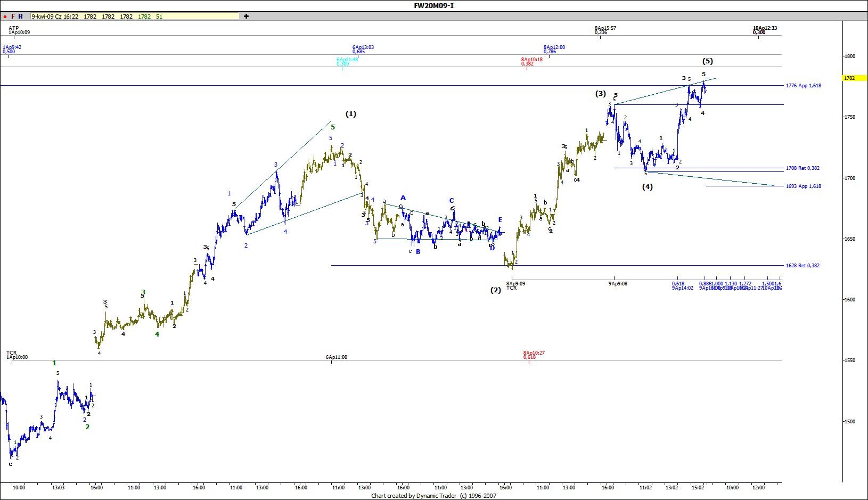Select the 10Ap12:33 0,300 time marker
This screenshot has width=868, height=500.
click(765, 30)
